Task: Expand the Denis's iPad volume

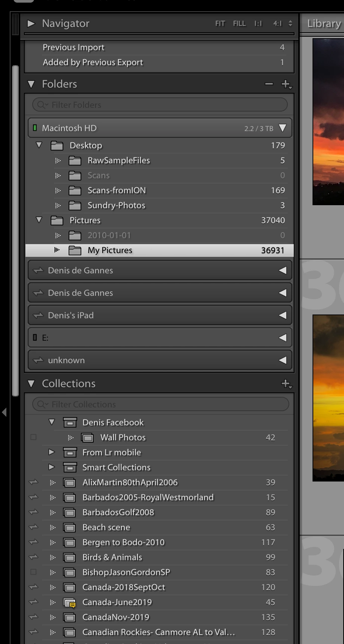Action: 283,315
